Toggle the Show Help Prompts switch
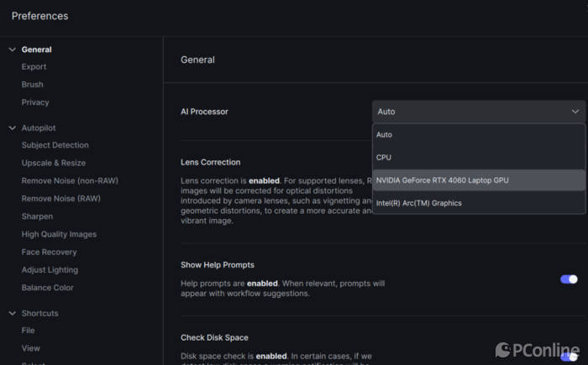This screenshot has width=588, height=365. (x=569, y=279)
